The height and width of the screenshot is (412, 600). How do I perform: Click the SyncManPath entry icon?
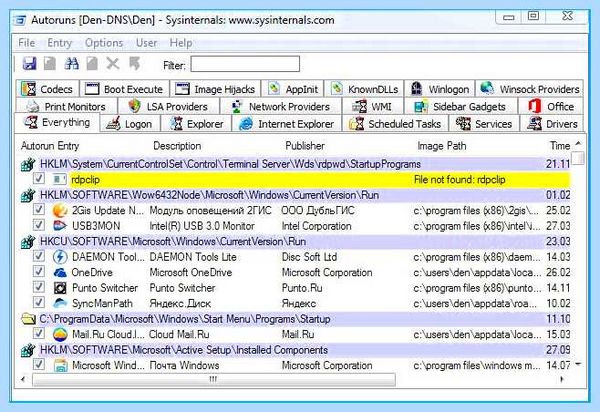pos(60,303)
